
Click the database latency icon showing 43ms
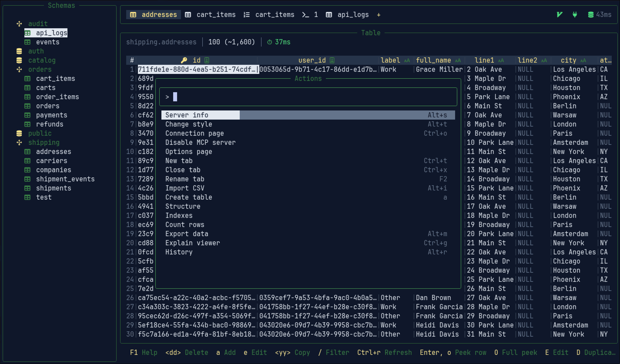[591, 15]
